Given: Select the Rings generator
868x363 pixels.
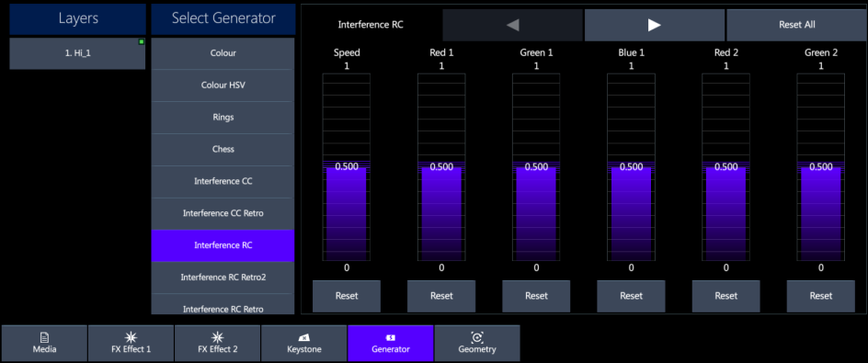Looking at the screenshot, I should coord(223,118).
